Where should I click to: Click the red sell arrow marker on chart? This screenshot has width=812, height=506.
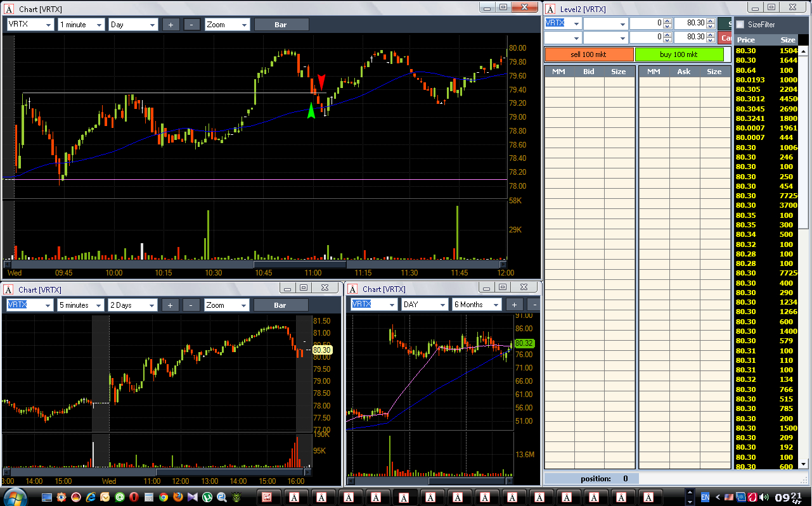(x=321, y=82)
